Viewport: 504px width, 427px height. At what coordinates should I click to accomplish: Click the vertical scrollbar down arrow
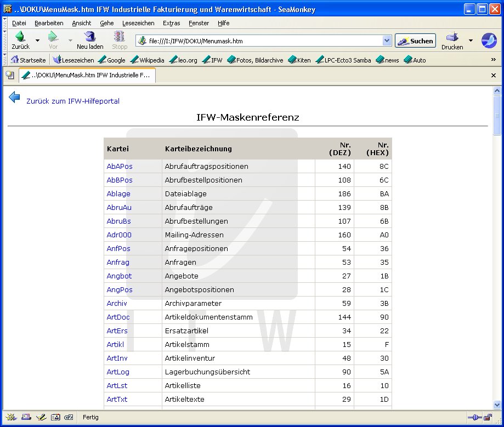click(497, 404)
